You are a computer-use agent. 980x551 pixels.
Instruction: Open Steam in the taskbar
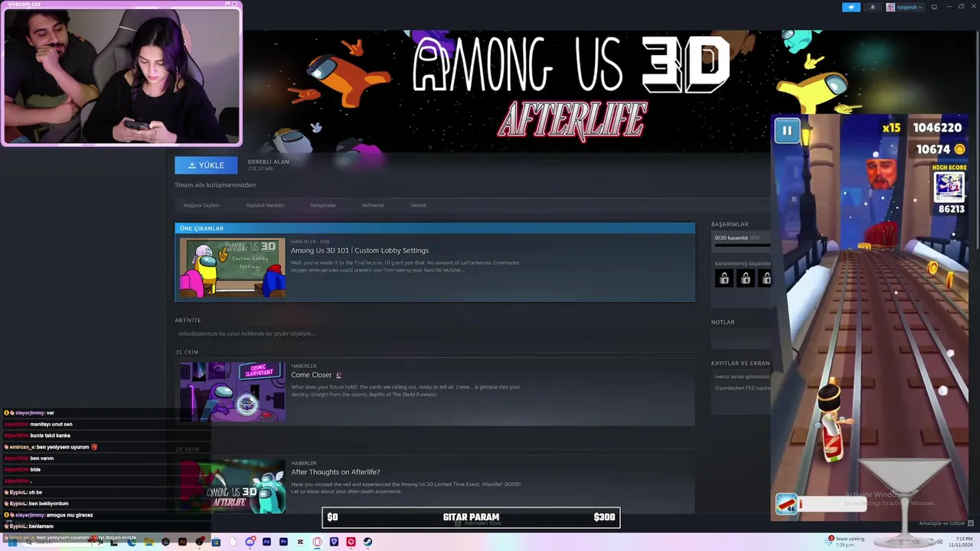[367, 542]
